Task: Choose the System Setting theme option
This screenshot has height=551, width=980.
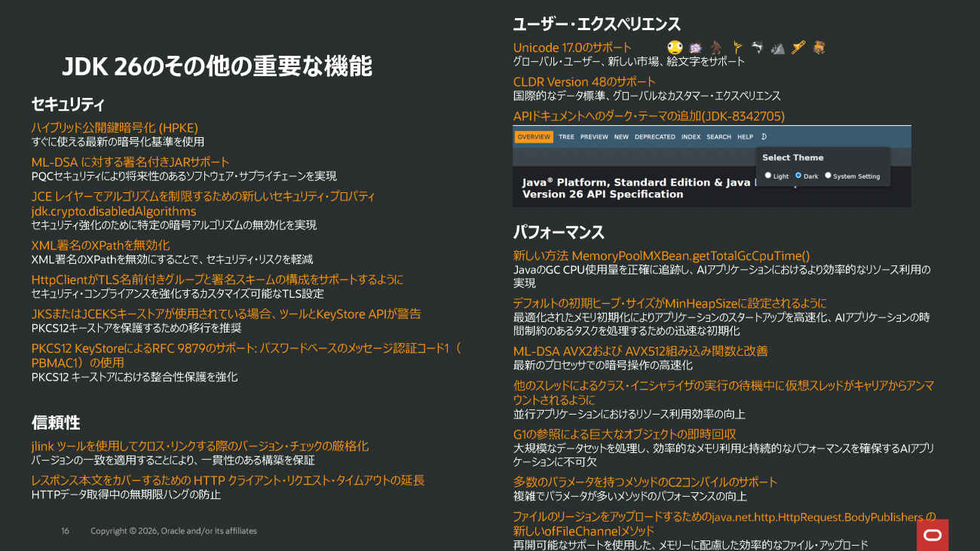Action: [828, 176]
